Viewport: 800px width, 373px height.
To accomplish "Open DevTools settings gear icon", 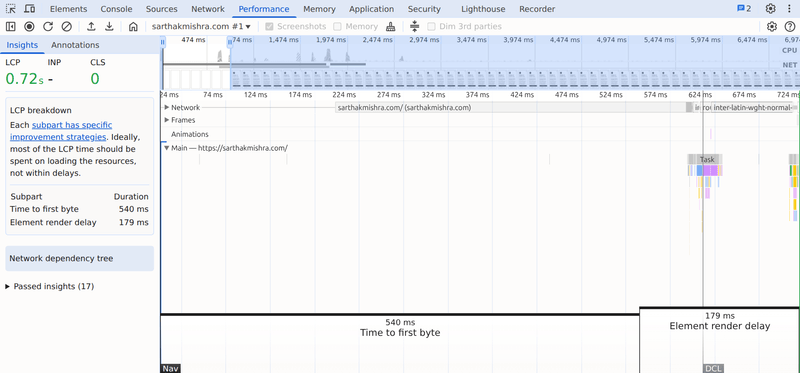I will point(770,9).
